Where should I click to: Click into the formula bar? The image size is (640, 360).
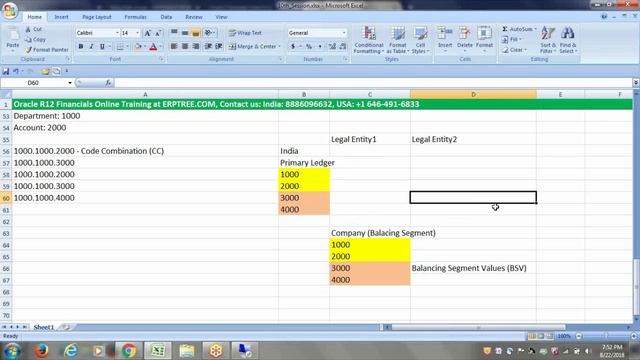pos(373,83)
